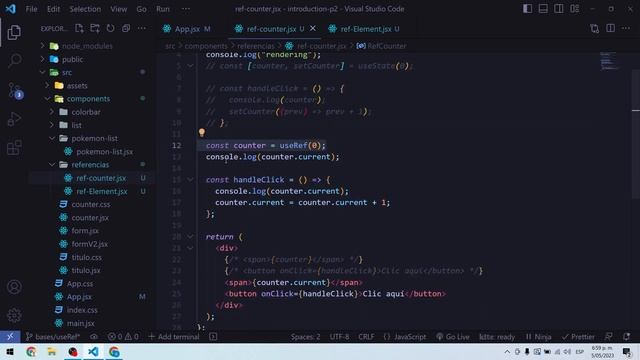640x360 pixels.
Task: Click Add terminal in status bar
Action: (174, 337)
